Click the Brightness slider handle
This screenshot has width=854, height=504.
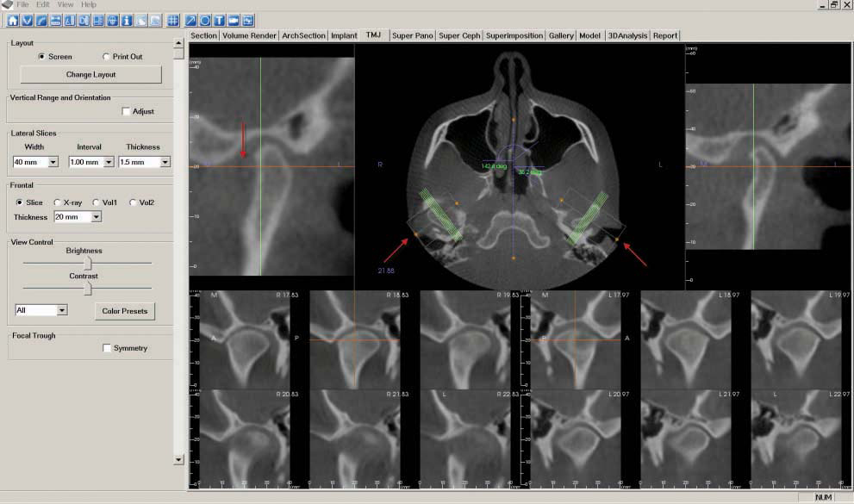(87, 262)
